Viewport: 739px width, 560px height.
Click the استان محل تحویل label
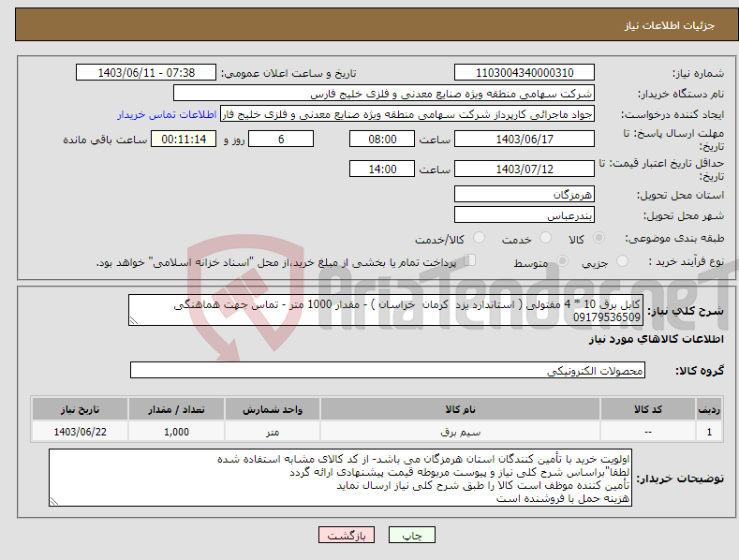[x=681, y=195]
